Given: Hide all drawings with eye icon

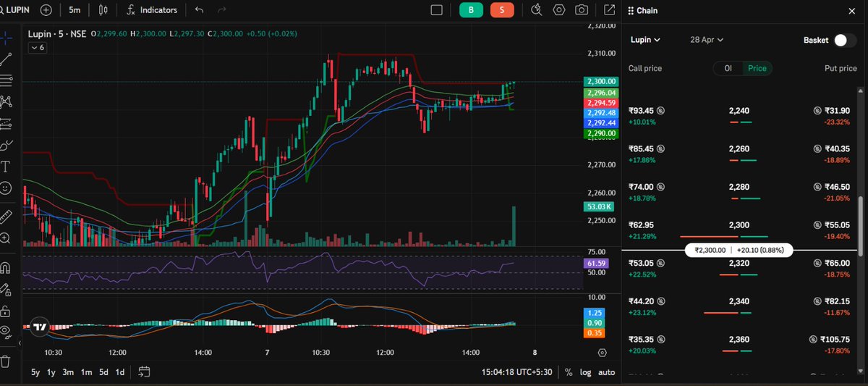Looking at the screenshot, I should [x=6, y=333].
